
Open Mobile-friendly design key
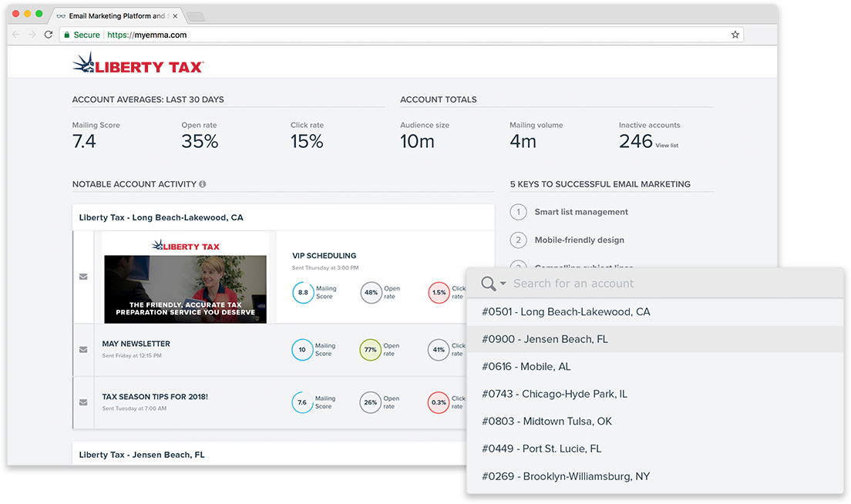click(579, 240)
